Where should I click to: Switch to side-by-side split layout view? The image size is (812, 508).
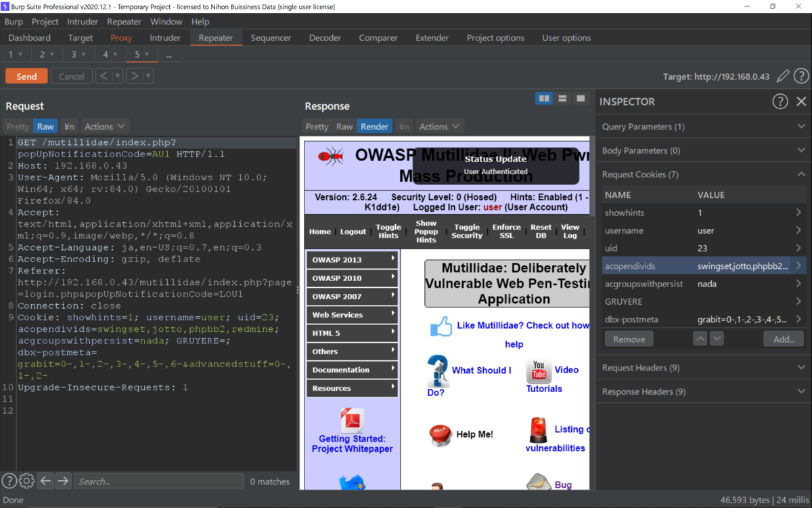click(x=544, y=99)
